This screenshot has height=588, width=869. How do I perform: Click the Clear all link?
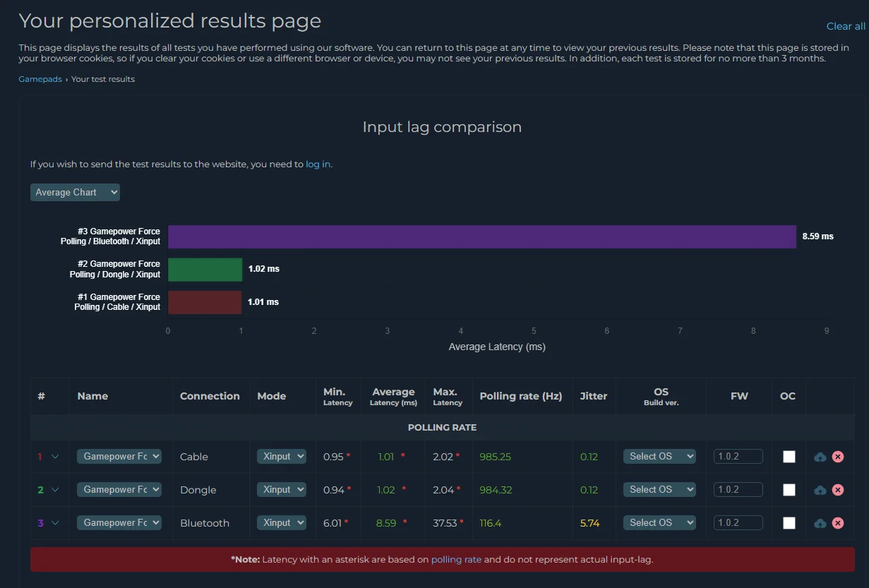point(846,26)
